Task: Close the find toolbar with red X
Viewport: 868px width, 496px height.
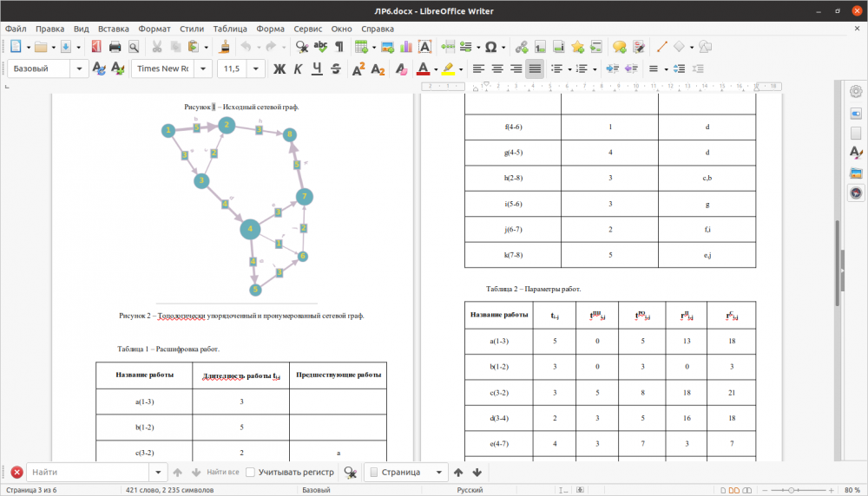Action: coord(16,473)
